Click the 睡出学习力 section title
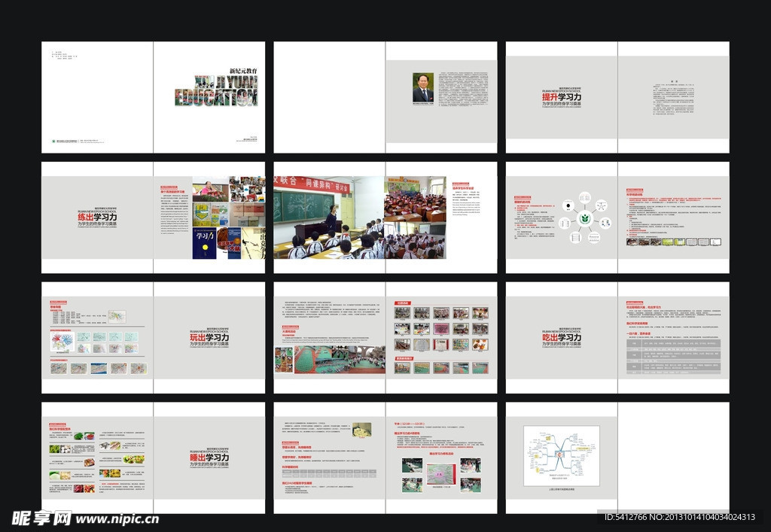 [209, 458]
